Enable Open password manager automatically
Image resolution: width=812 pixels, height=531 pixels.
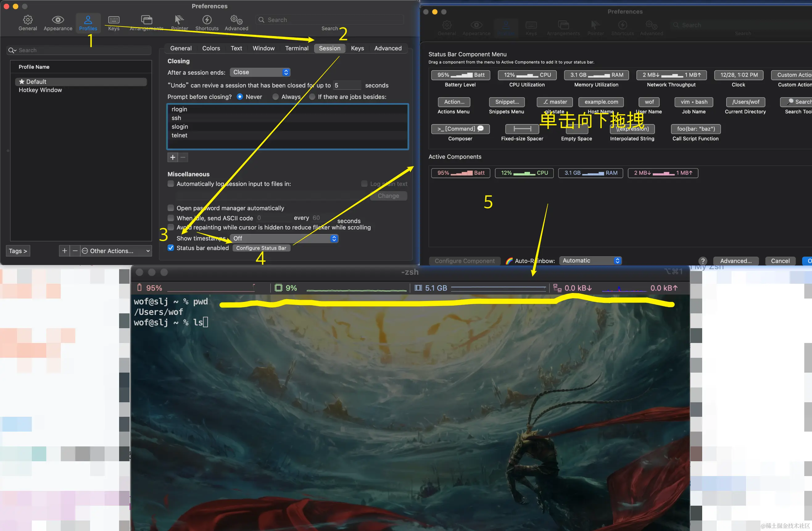tap(171, 208)
